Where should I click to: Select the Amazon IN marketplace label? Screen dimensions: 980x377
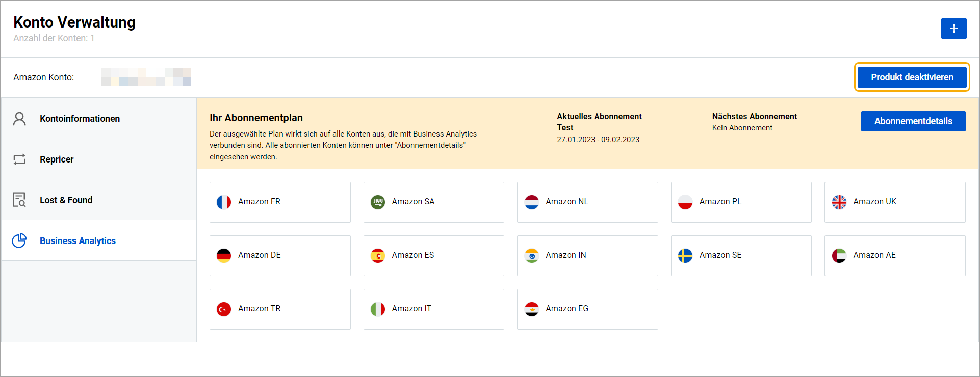[x=566, y=255]
